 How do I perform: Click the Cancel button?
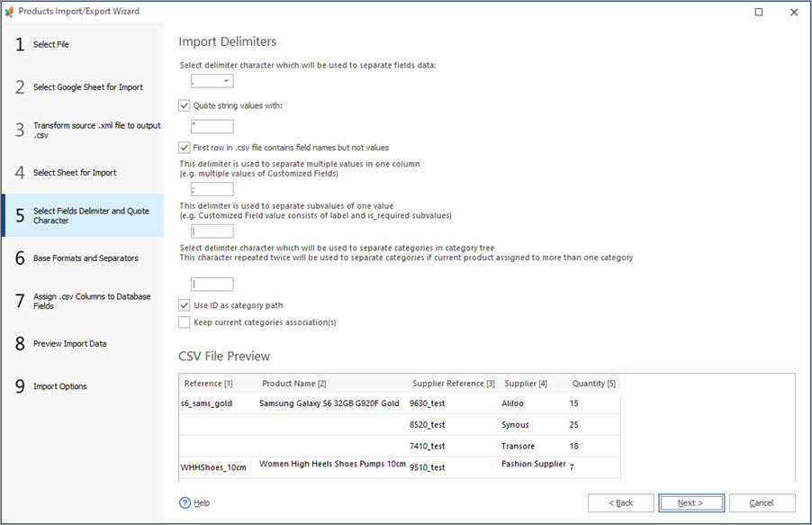coord(762,502)
